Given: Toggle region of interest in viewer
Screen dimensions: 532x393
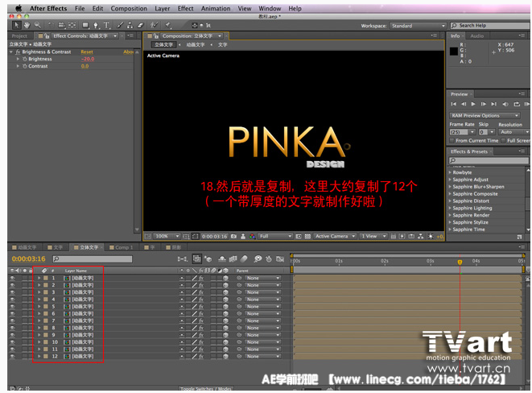Looking at the screenshot, I should coord(299,236).
